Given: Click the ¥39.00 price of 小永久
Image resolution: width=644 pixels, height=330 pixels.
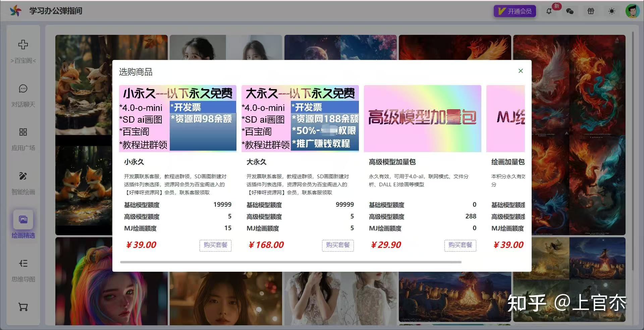Looking at the screenshot, I should click(x=141, y=245).
